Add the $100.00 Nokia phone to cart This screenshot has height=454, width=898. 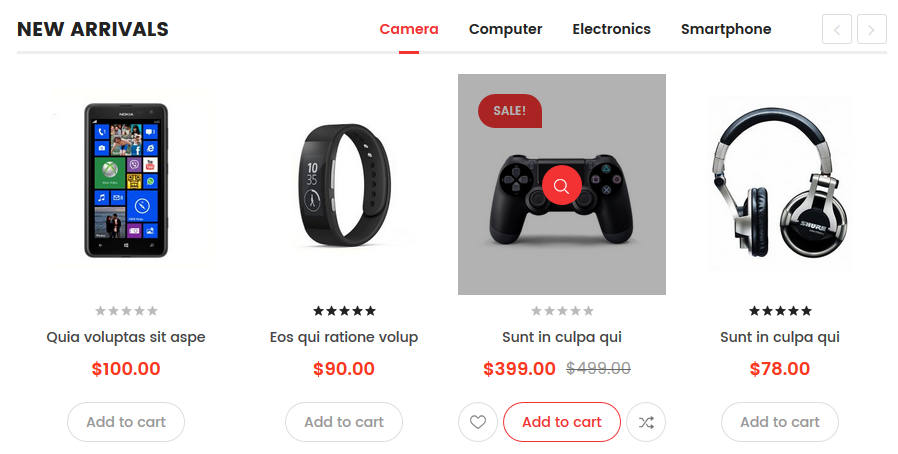[x=126, y=422]
